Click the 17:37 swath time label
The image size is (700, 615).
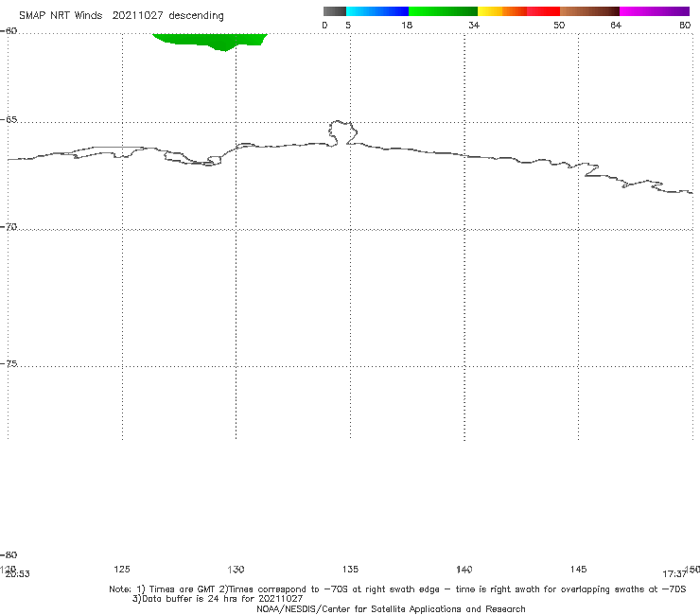coord(674,574)
